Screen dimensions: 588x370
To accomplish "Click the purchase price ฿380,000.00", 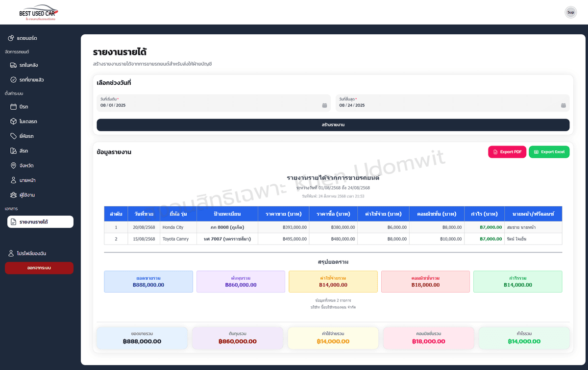I will 343,227.
